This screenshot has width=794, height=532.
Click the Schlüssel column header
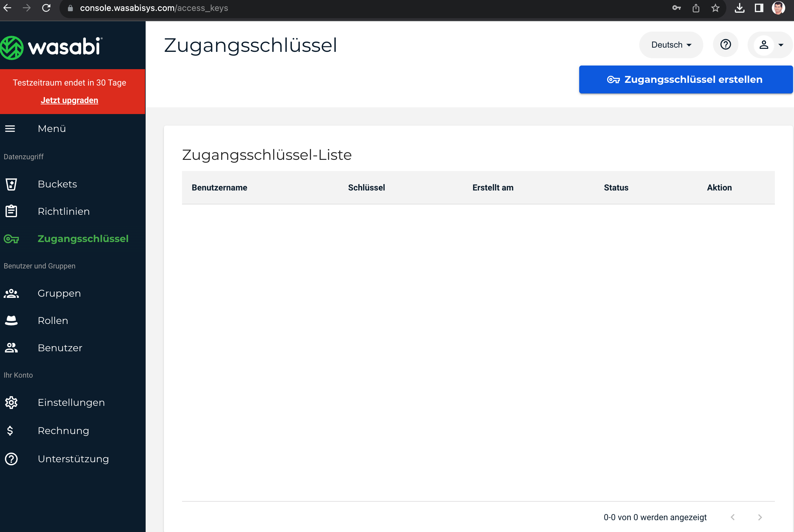367,188
